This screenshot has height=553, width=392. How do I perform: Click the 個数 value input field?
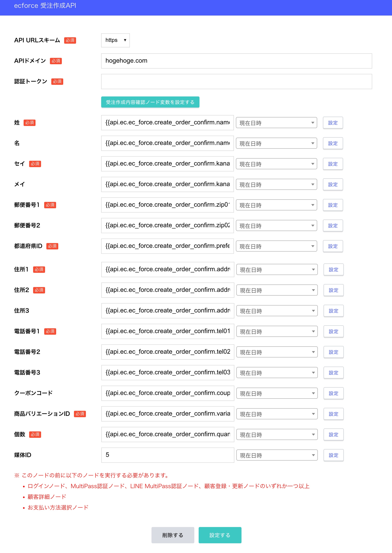(168, 434)
